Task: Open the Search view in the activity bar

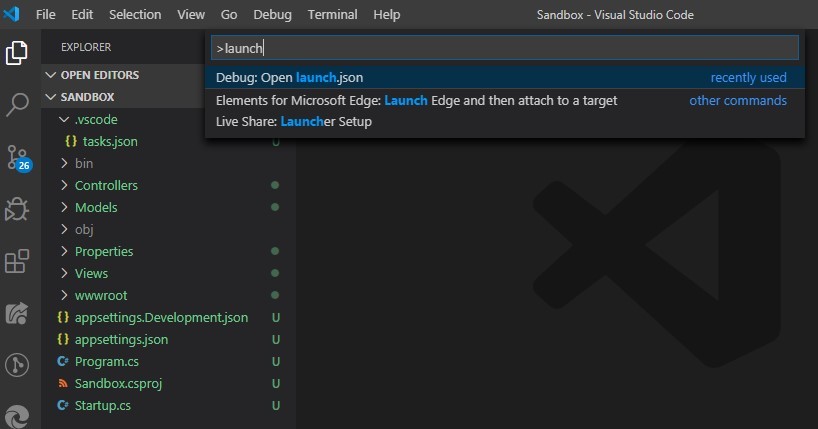Action: [x=17, y=105]
